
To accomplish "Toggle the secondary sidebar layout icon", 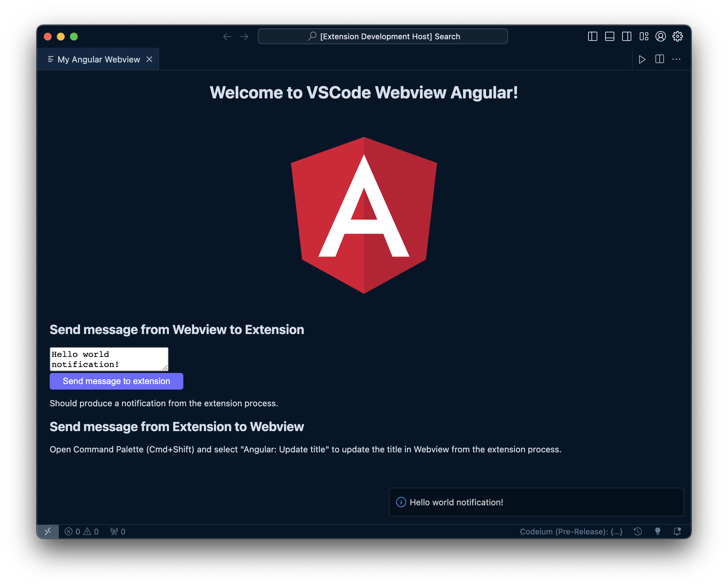I will 627,37.
